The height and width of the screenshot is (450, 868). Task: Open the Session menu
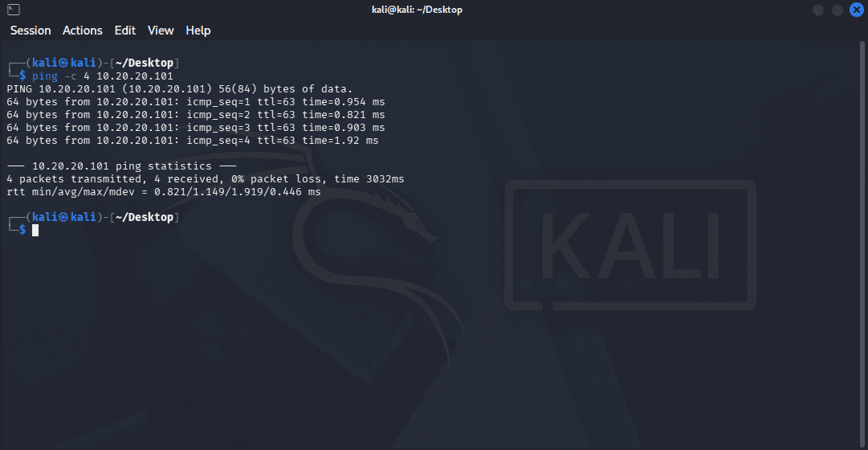click(31, 31)
